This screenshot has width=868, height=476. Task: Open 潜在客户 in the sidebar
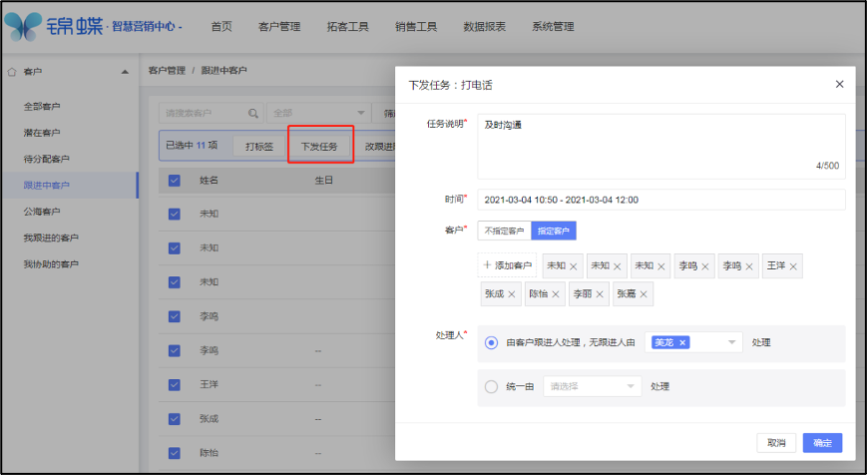tap(42, 133)
